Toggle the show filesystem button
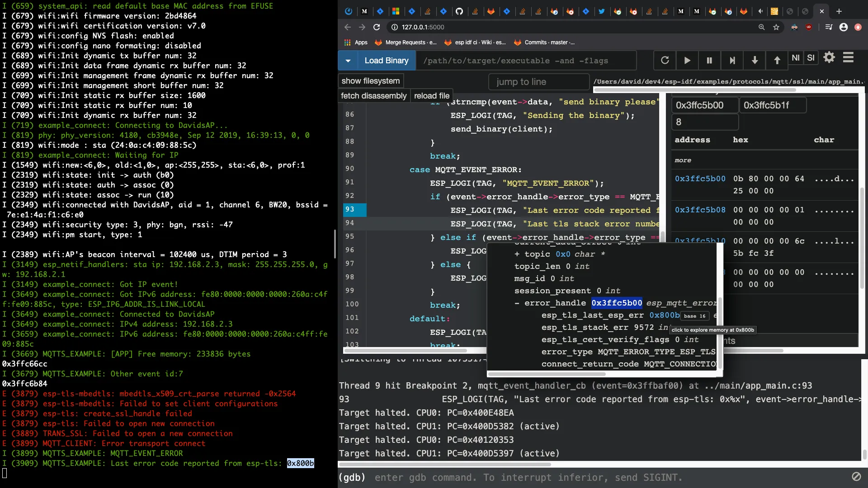Image resolution: width=868 pixels, height=488 pixels. (x=370, y=81)
